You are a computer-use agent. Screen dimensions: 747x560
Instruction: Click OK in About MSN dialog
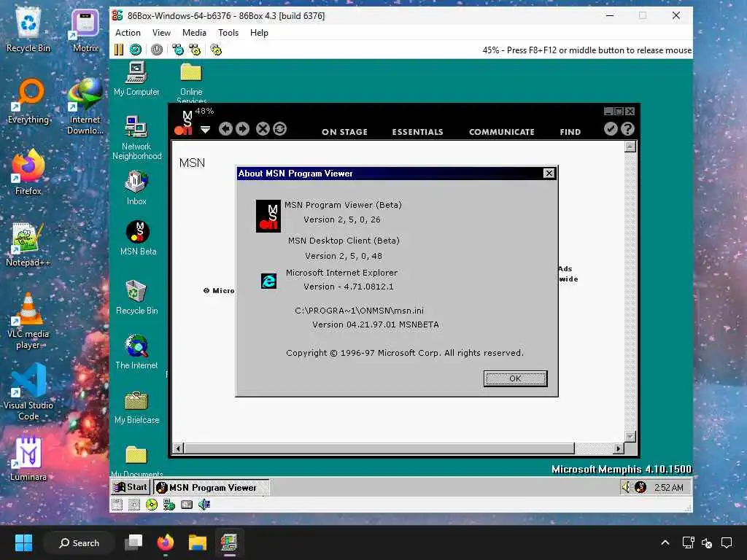(516, 378)
